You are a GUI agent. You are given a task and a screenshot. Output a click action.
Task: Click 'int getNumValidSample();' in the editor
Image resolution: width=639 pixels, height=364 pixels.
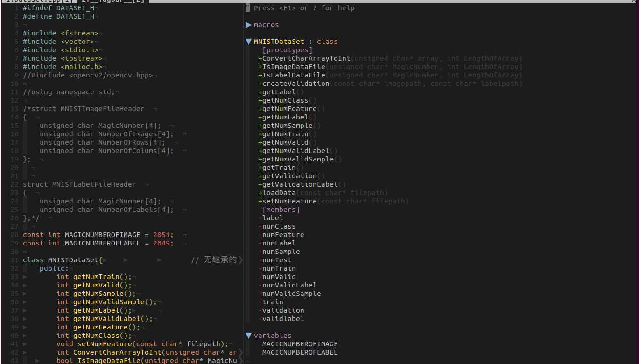click(107, 302)
